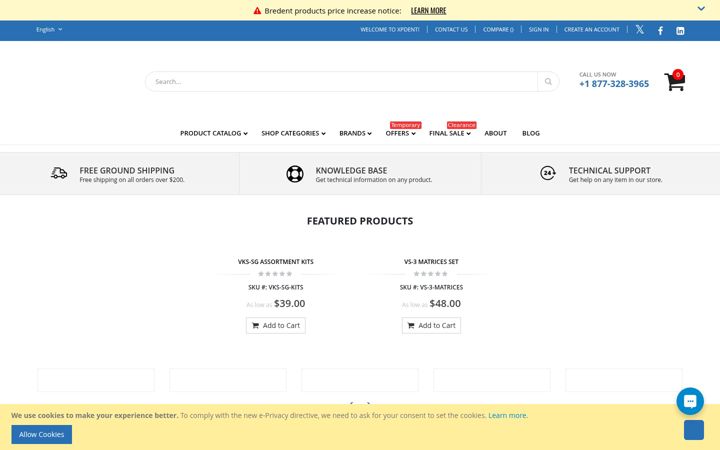Click the Welcome to XPdent! text
The width and height of the screenshot is (720, 450).
(389, 29)
